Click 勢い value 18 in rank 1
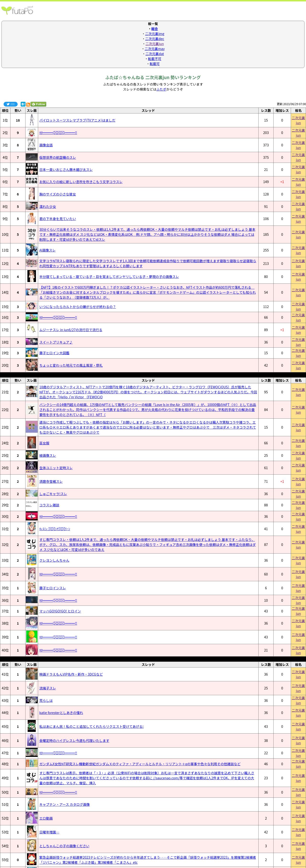This screenshot has width=306, height=868. point(18,120)
